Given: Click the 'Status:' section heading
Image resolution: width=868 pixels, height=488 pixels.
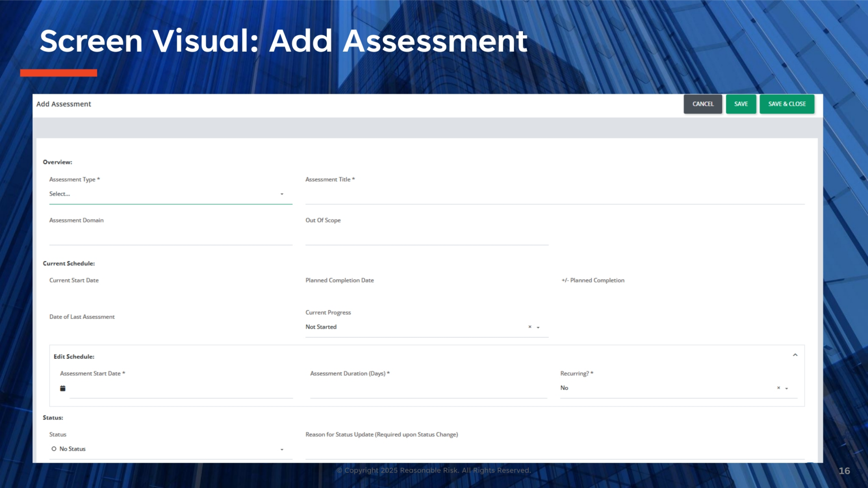Looking at the screenshot, I should (53, 418).
